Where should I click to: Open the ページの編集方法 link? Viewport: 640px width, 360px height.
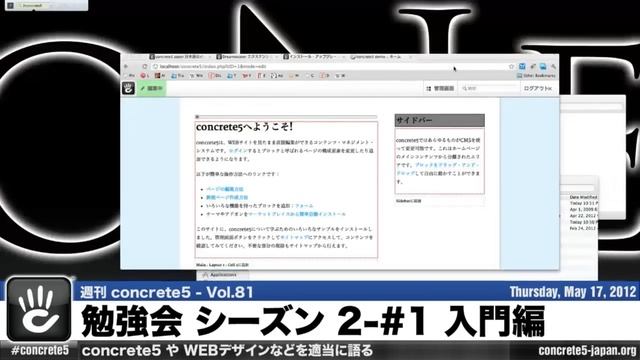coord(225,189)
